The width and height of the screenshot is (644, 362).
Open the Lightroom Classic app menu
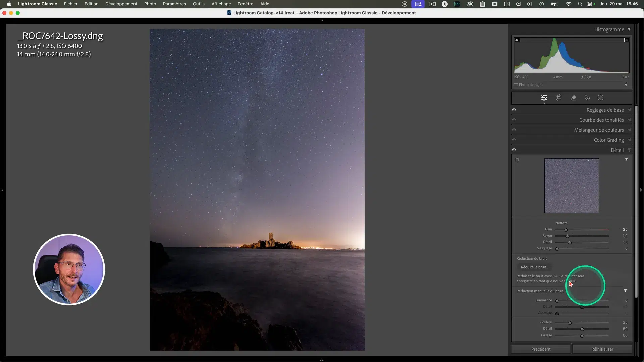coord(38,4)
